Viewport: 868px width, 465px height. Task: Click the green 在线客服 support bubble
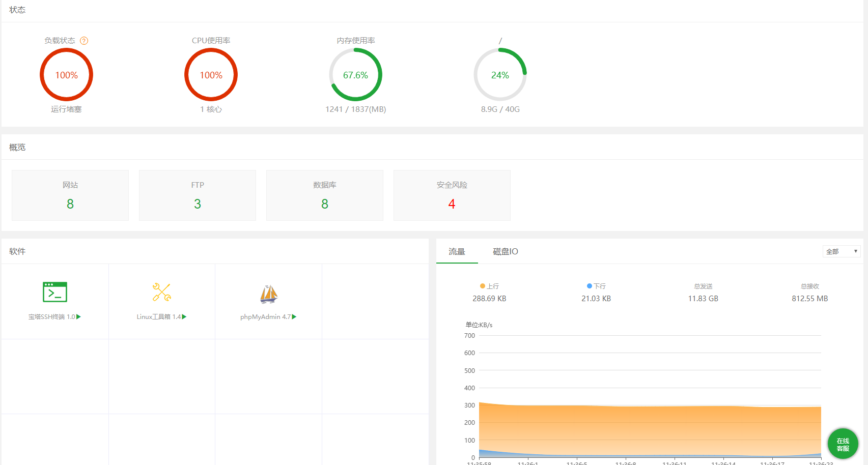(843, 444)
